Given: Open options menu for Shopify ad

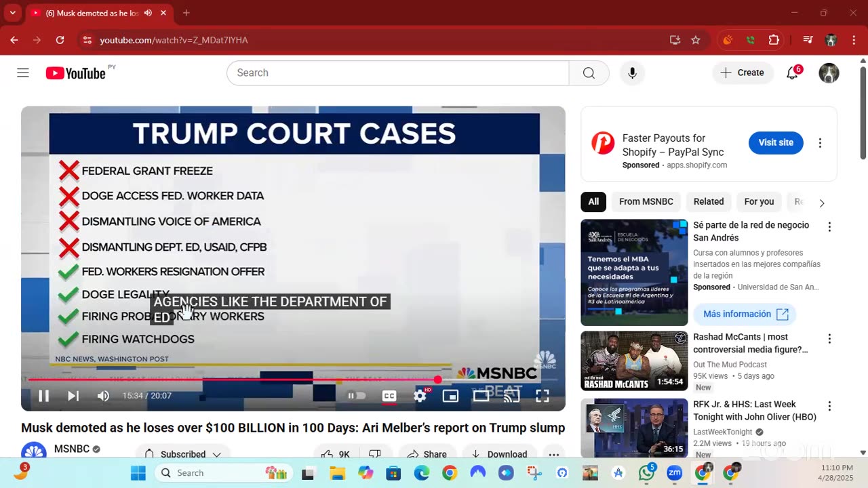Looking at the screenshot, I should (x=820, y=143).
